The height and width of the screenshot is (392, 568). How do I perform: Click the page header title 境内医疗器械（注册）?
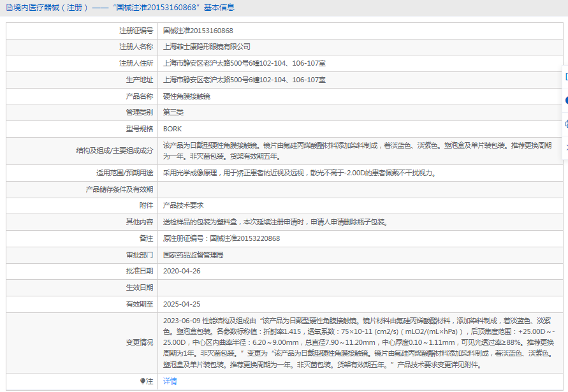(x=51, y=8)
